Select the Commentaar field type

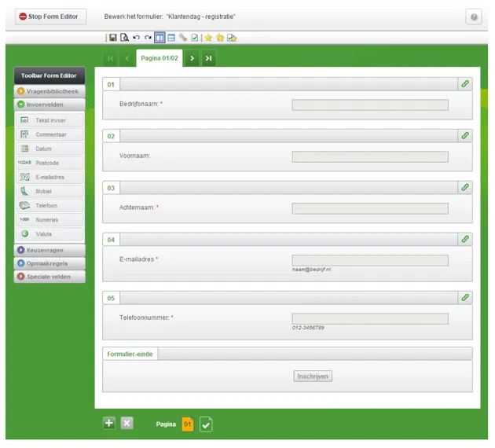tap(49, 135)
